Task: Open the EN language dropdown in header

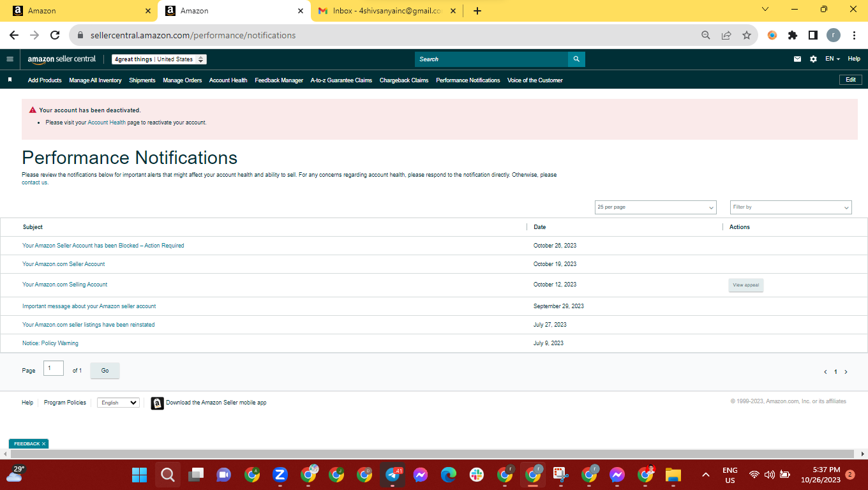Action: [832, 59]
